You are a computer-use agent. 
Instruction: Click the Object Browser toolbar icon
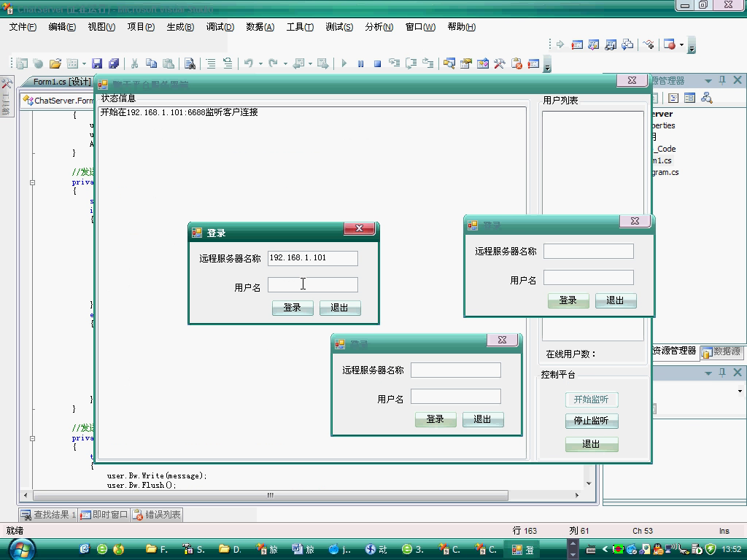[x=483, y=63]
